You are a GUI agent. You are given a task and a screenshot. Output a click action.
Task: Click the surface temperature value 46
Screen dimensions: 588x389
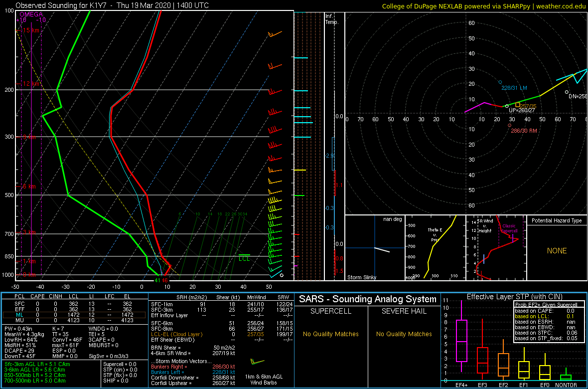(164, 280)
